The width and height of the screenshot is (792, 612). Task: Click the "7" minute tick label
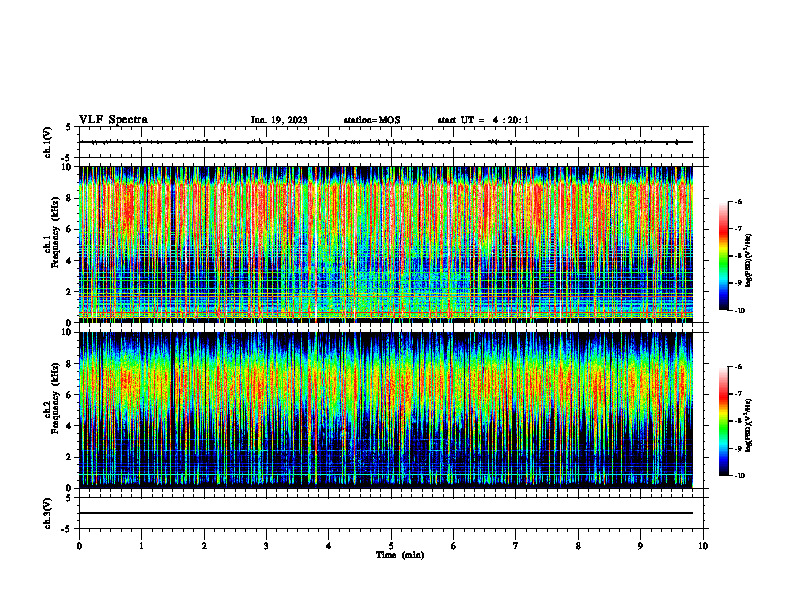click(x=516, y=546)
